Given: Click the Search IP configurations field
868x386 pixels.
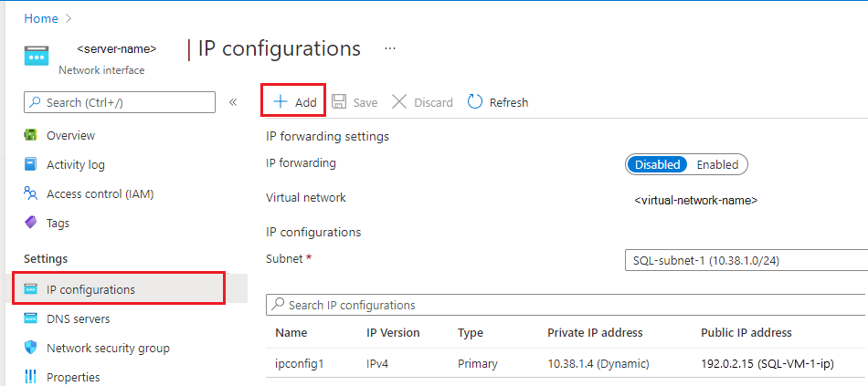Looking at the screenshot, I should pos(566,305).
